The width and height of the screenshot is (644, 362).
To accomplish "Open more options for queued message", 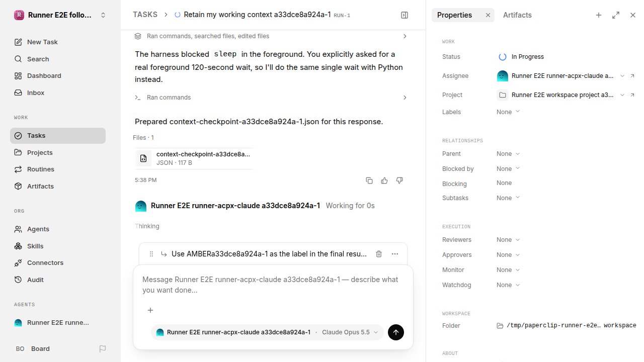I will click(395, 254).
